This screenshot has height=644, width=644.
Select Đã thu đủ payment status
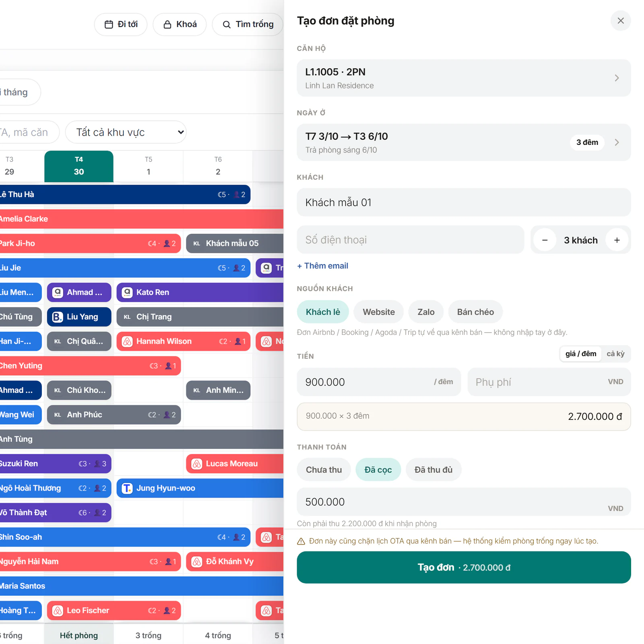pos(433,470)
